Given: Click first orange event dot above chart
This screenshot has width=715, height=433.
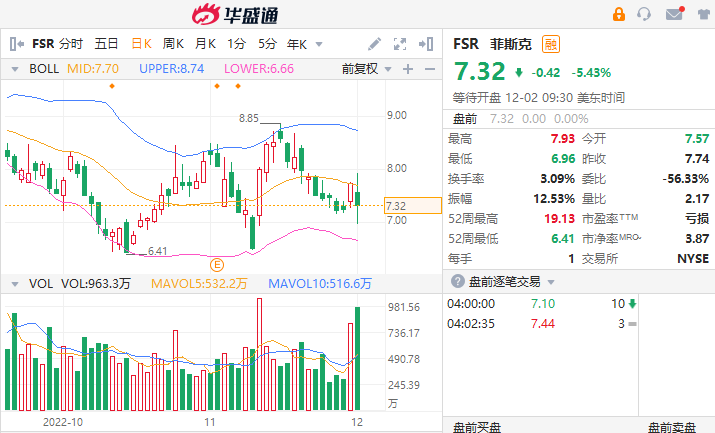Looking at the screenshot, I should [112, 86].
